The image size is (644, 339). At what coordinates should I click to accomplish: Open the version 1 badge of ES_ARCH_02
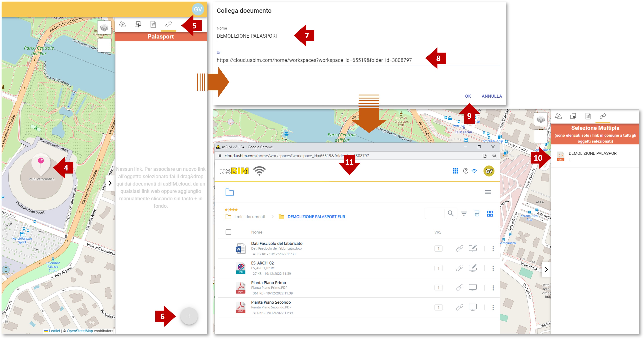pyautogui.click(x=438, y=268)
